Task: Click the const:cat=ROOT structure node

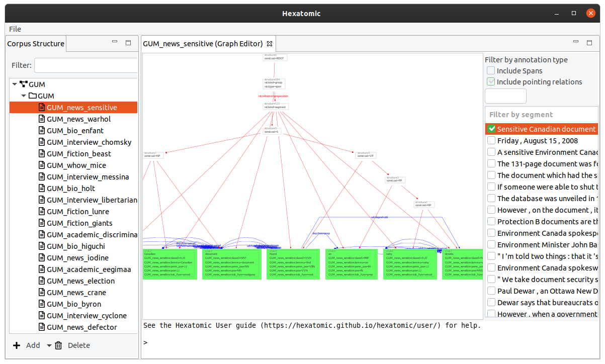Action: 275,57
